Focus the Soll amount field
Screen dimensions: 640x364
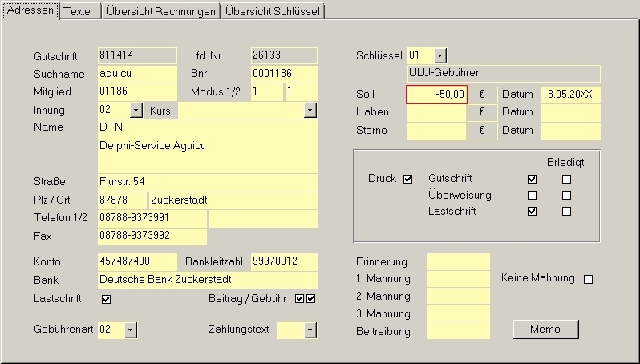pyautogui.click(x=436, y=95)
